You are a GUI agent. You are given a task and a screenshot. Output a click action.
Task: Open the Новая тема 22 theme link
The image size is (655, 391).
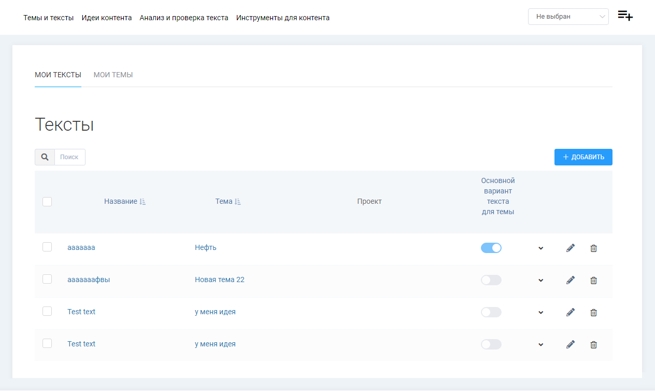pyautogui.click(x=219, y=279)
